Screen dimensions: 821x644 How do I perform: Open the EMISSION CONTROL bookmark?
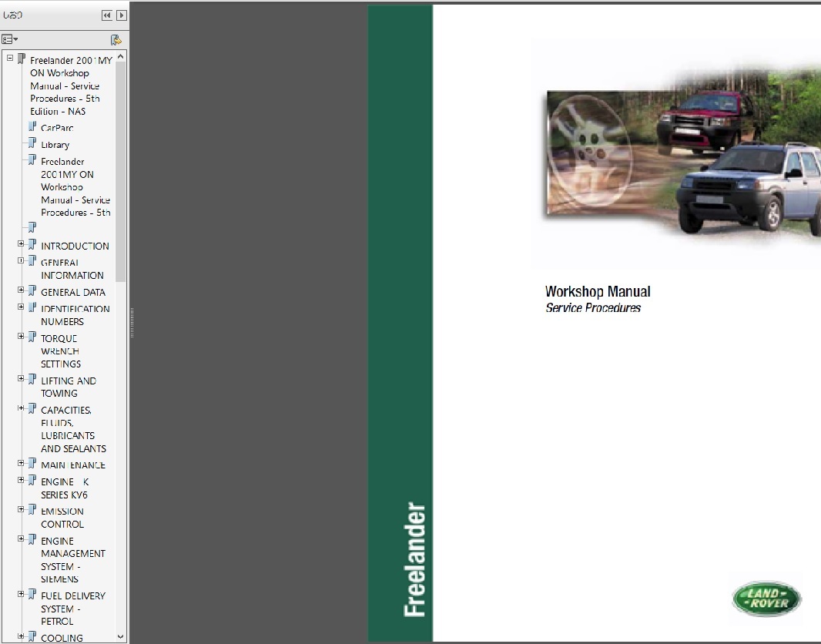62,518
